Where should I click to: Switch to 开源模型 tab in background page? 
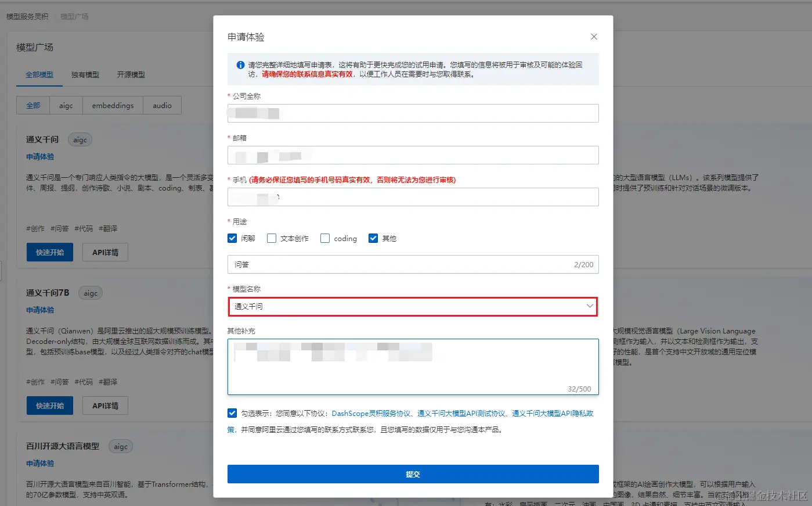[131, 75]
